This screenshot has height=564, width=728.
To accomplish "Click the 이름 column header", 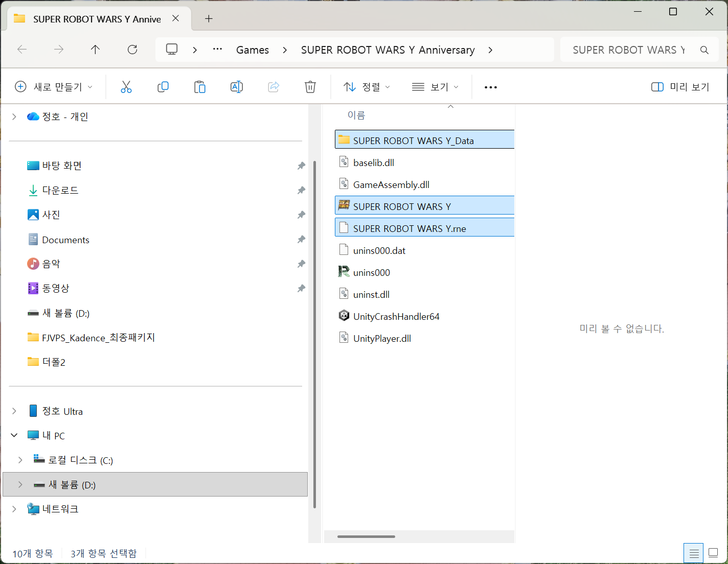I will pos(356,115).
